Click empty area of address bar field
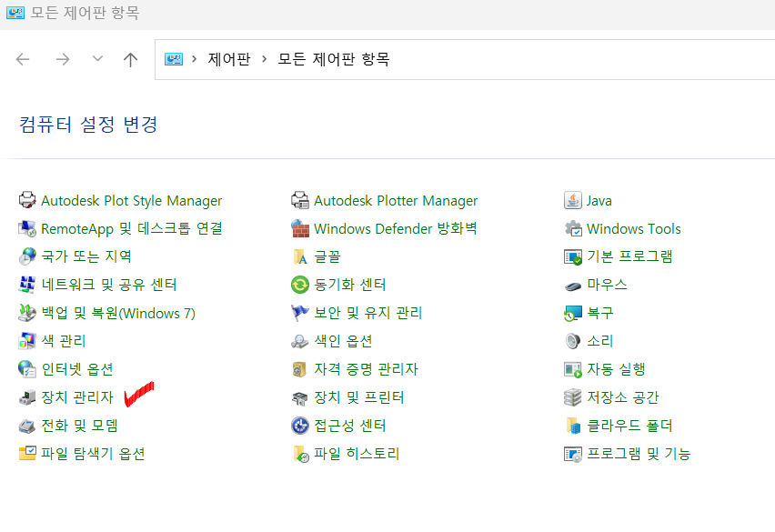The height and width of the screenshot is (532, 775). pos(583,59)
